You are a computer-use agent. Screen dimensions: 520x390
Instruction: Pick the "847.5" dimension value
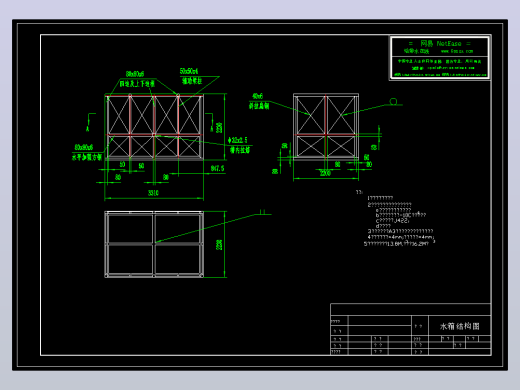click(x=217, y=168)
